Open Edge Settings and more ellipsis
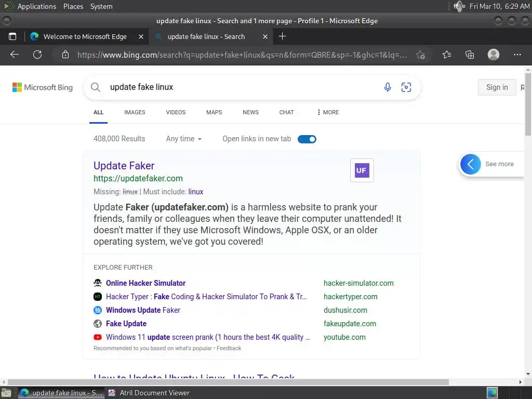 click(517, 54)
